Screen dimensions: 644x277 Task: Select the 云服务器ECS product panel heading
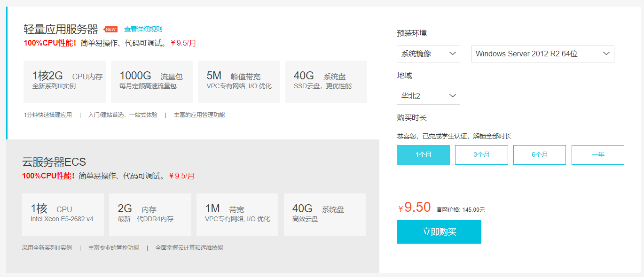tap(54, 162)
